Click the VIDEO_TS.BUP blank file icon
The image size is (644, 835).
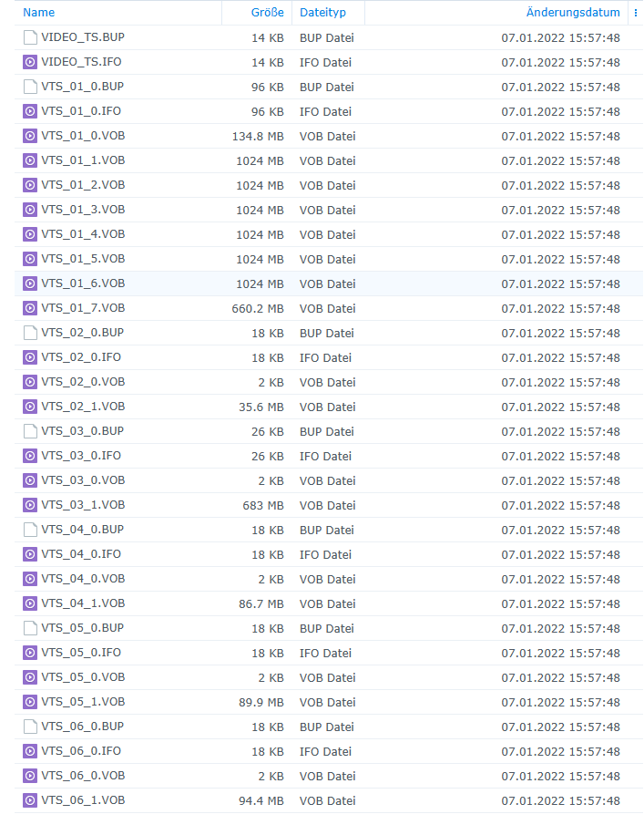coord(30,37)
